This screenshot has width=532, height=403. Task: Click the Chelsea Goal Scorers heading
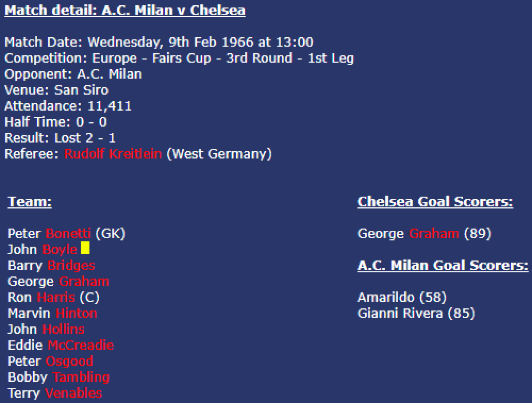tap(435, 202)
